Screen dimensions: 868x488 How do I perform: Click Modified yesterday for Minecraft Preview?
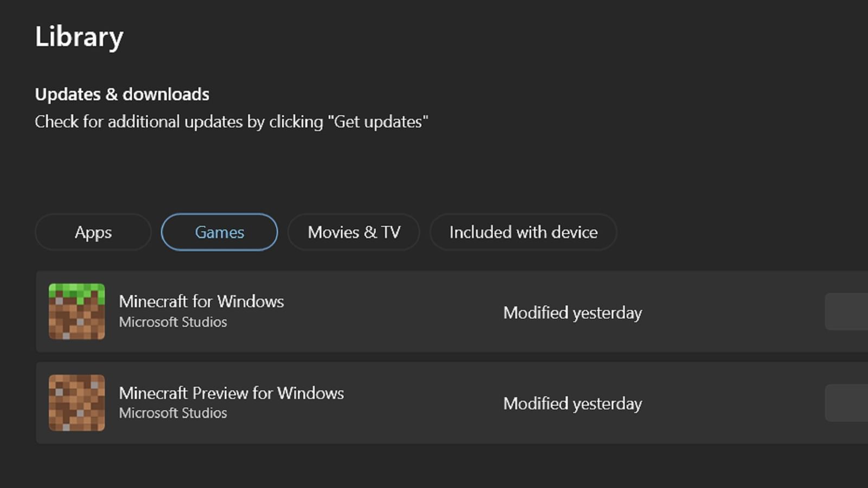(572, 404)
